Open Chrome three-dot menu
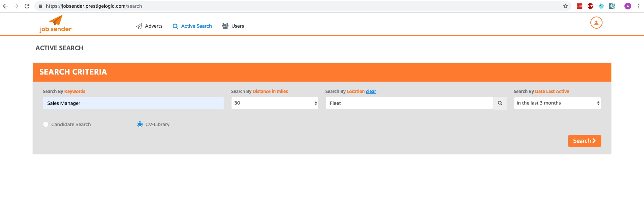Viewport: 644px width, 201px height. click(x=639, y=6)
